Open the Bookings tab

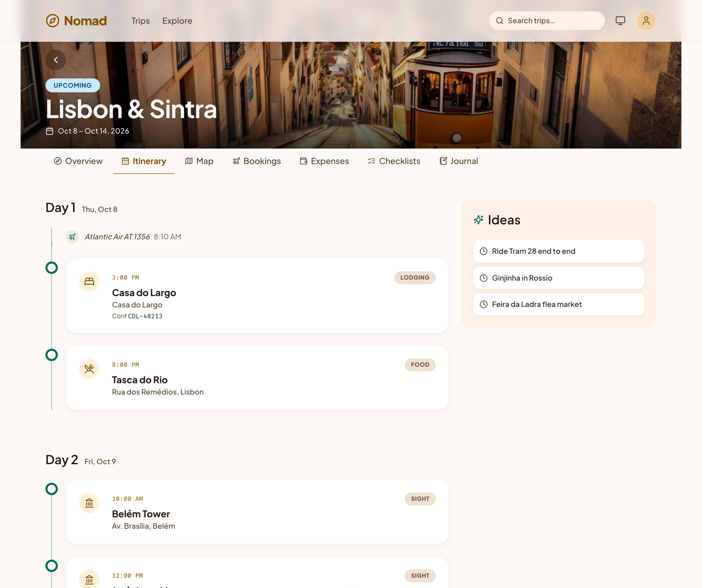click(x=256, y=161)
